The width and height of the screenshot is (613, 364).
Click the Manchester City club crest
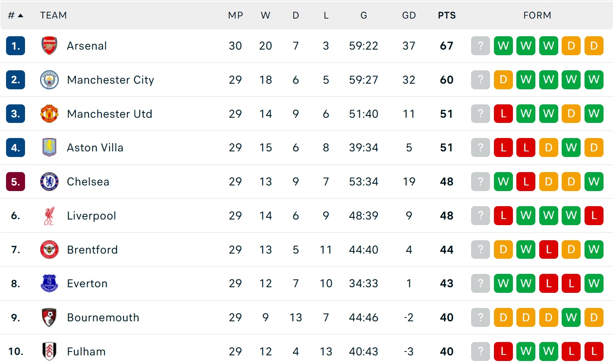pyautogui.click(x=49, y=80)
